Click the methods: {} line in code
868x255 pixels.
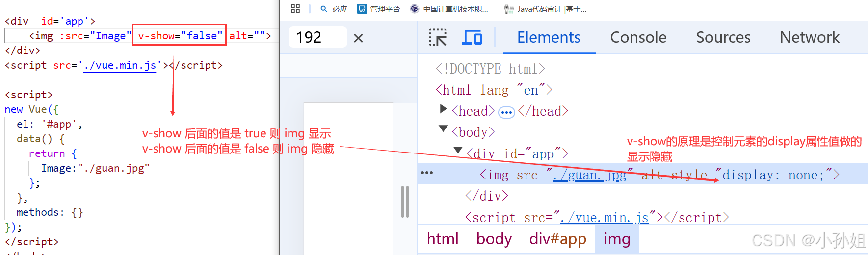click(x=50, y=212)
